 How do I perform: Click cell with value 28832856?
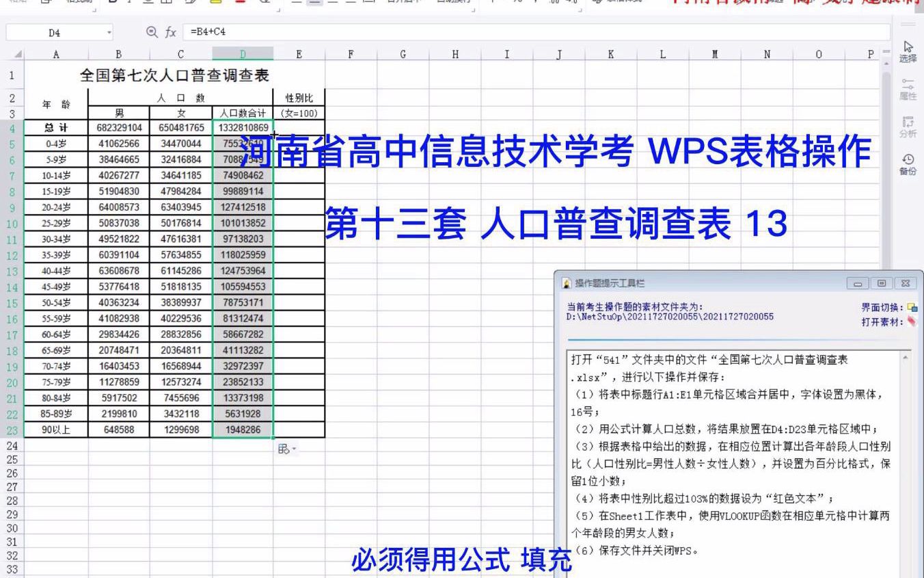tap(181, 334)
